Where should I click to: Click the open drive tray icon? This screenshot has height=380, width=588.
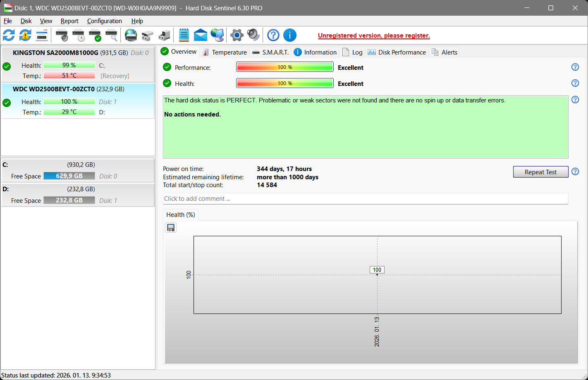[x=148, y=36]
